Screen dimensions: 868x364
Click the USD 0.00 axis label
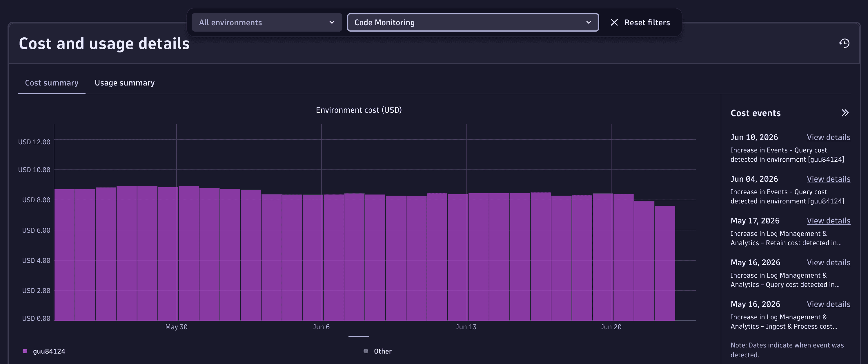(x=36, y=318)
